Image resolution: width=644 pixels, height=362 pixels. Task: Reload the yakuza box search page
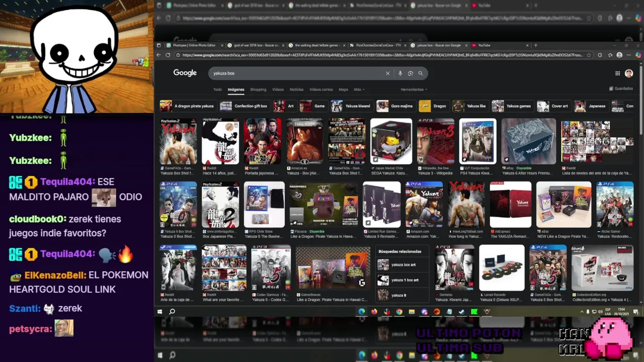pos(168,55)
